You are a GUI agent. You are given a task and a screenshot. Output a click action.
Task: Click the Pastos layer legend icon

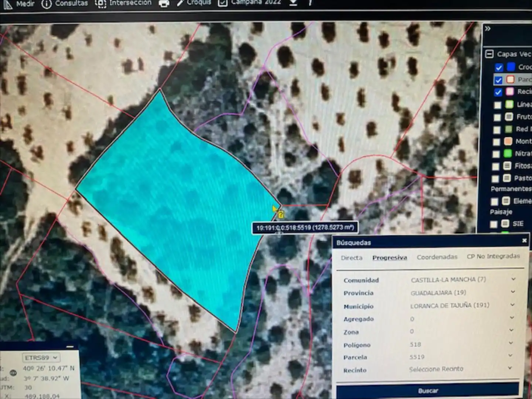(x=507, y=178)
